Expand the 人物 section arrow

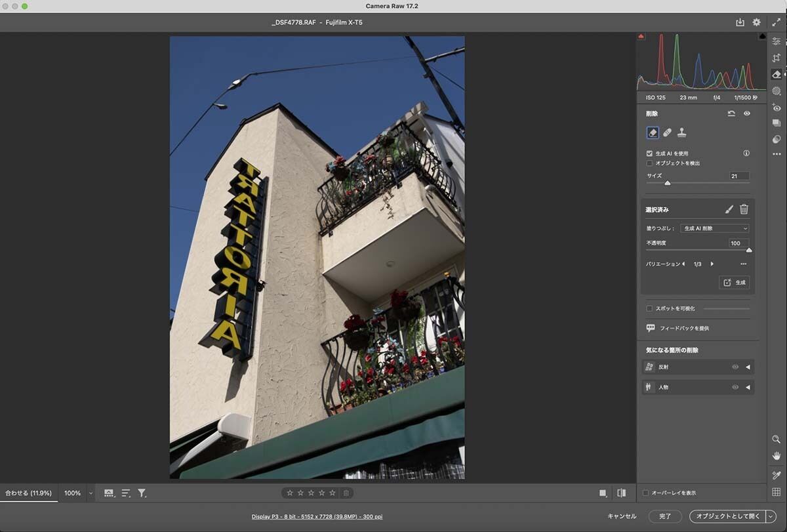click(748, 387)
